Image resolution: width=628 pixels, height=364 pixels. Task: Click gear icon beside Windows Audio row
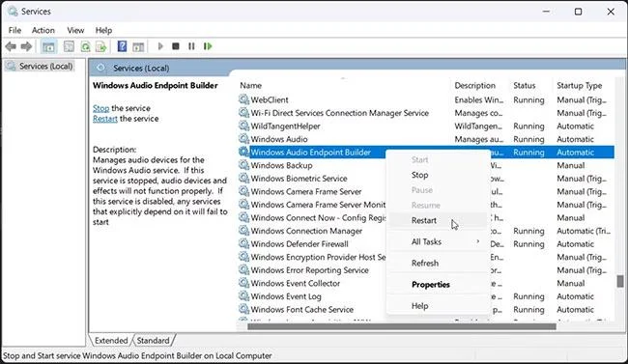pos(243,139)
